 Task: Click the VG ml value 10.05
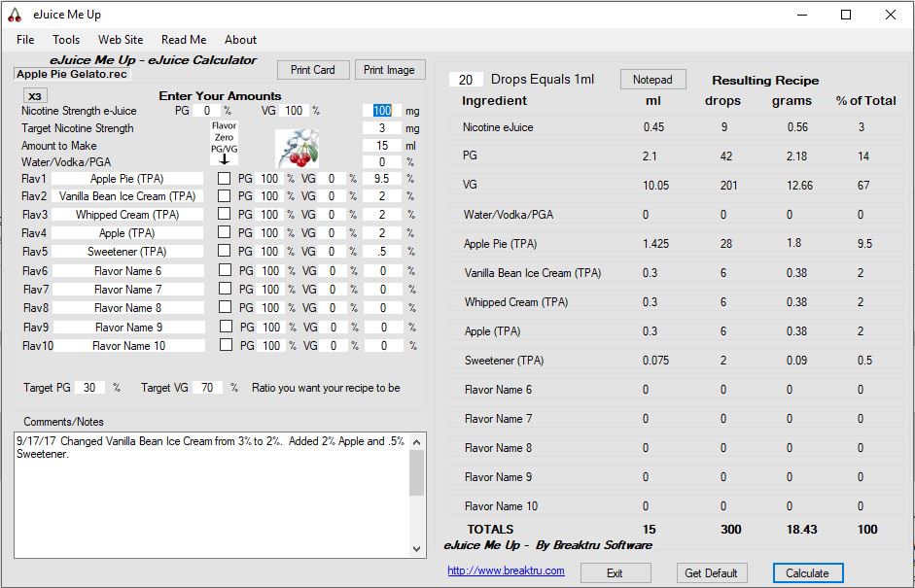[656, 186]
